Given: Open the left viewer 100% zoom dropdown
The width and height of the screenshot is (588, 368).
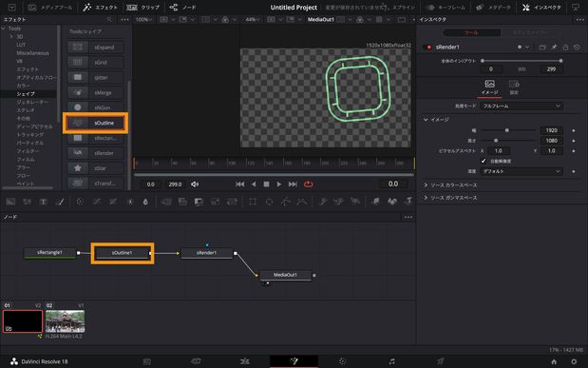Looking at the screenshot, I should pyautogui.click(x=143, y=20).
